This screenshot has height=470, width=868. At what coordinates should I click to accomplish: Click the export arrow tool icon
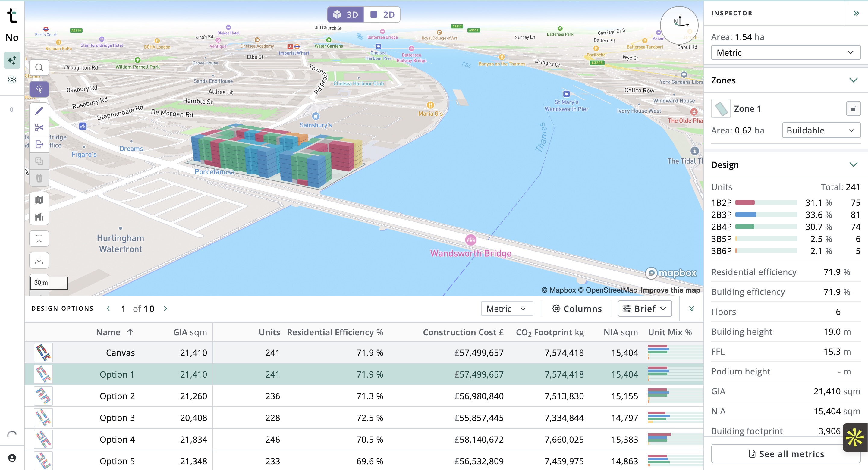coord(39,144)
